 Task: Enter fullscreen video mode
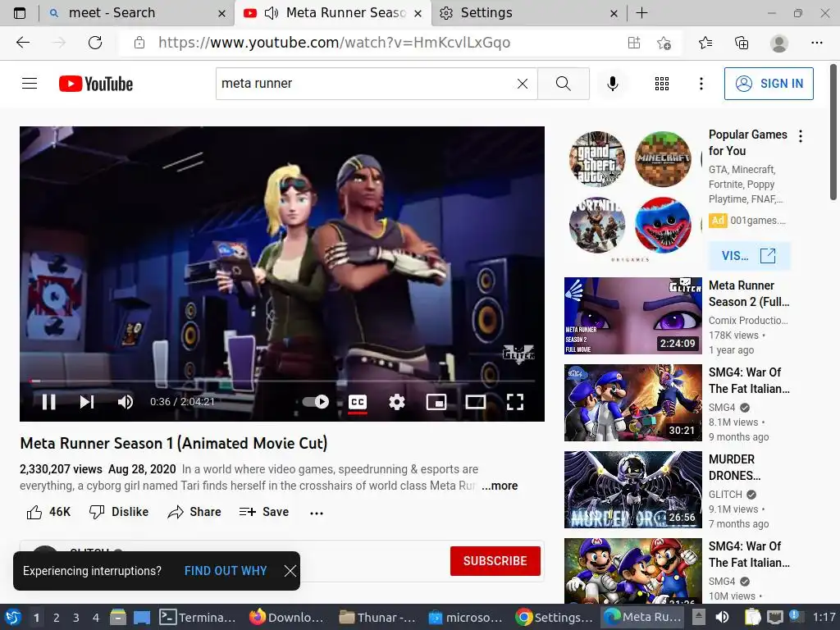pos(515,402)
